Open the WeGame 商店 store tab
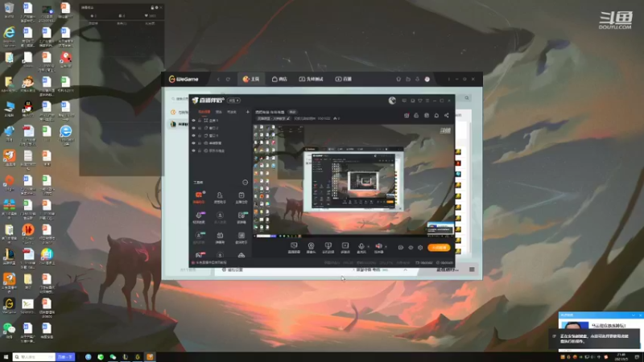 pyautogui.click(x=279, y=79)
